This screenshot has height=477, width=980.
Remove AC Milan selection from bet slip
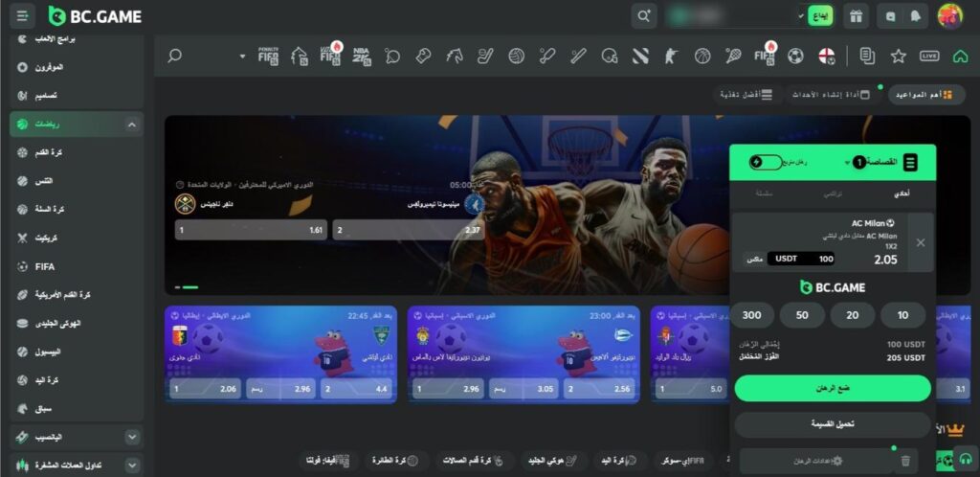(x=920, y=242)
